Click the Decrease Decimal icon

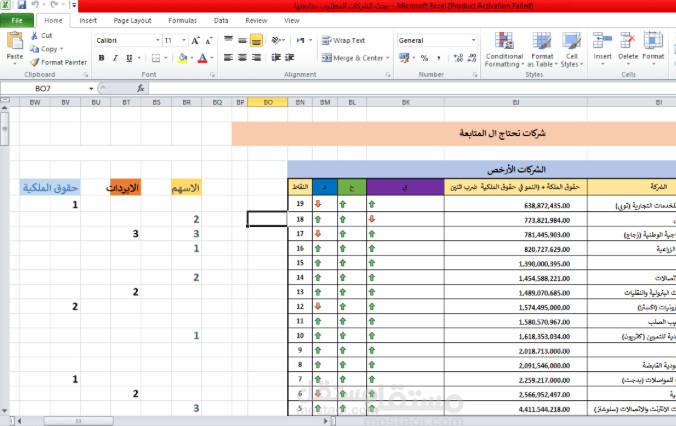point(472,58)
